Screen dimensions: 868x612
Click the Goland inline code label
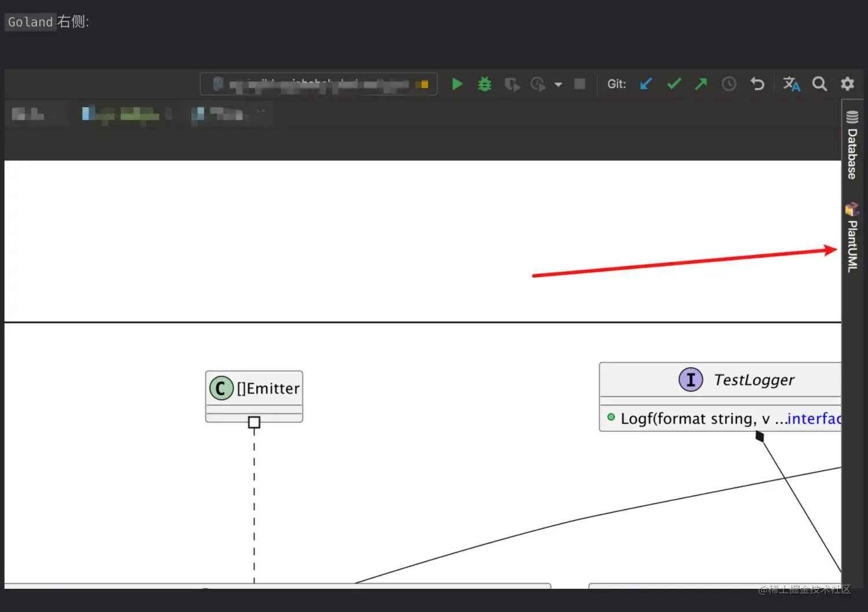(x=30, y=22)
